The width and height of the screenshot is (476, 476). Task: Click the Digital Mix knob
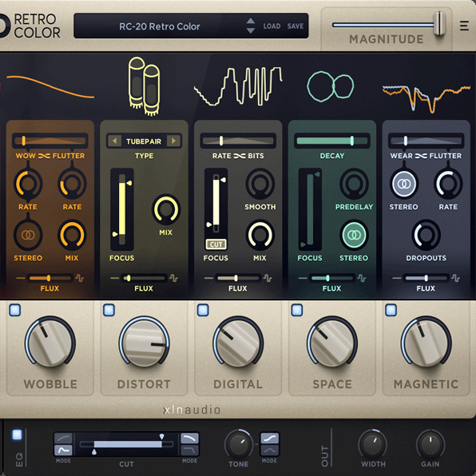click(x=260, y=235)
